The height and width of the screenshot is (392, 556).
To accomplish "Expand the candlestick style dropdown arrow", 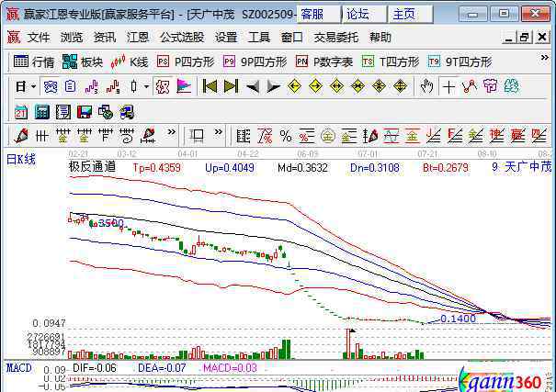I will point(146,86).
